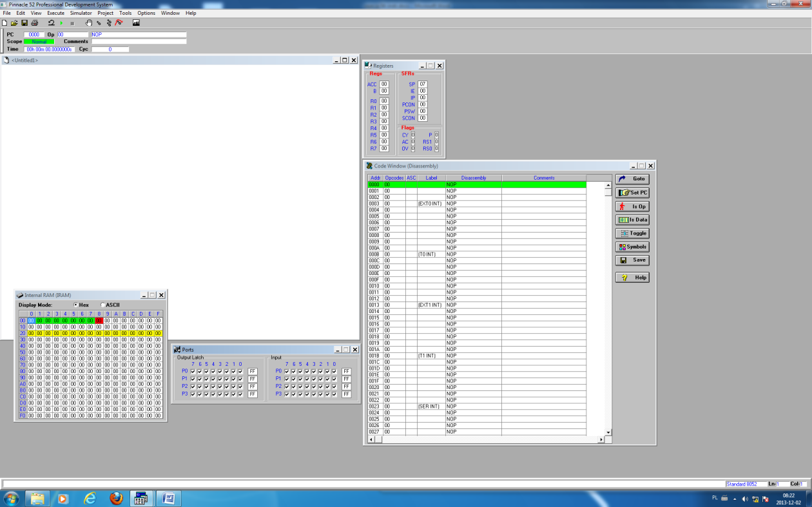Screen dimensions: 812x507
Task: Click the multiple footprints step icon
Action: coord(108,23)
